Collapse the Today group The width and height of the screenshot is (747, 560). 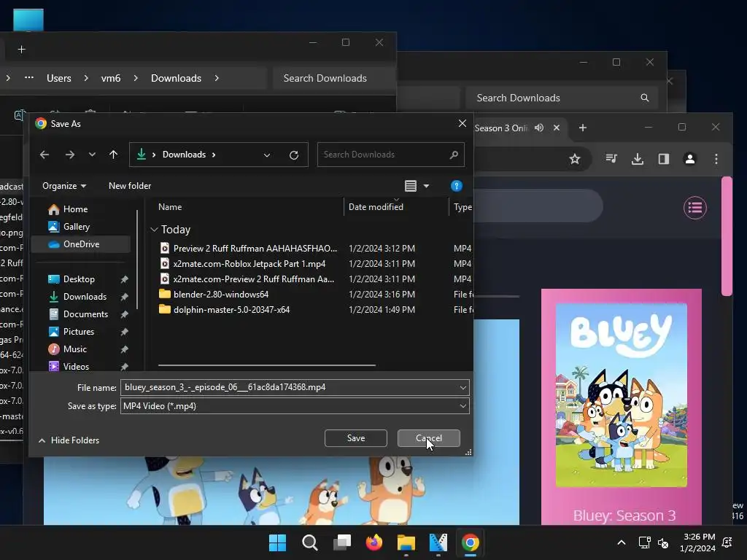click(154, 230)
